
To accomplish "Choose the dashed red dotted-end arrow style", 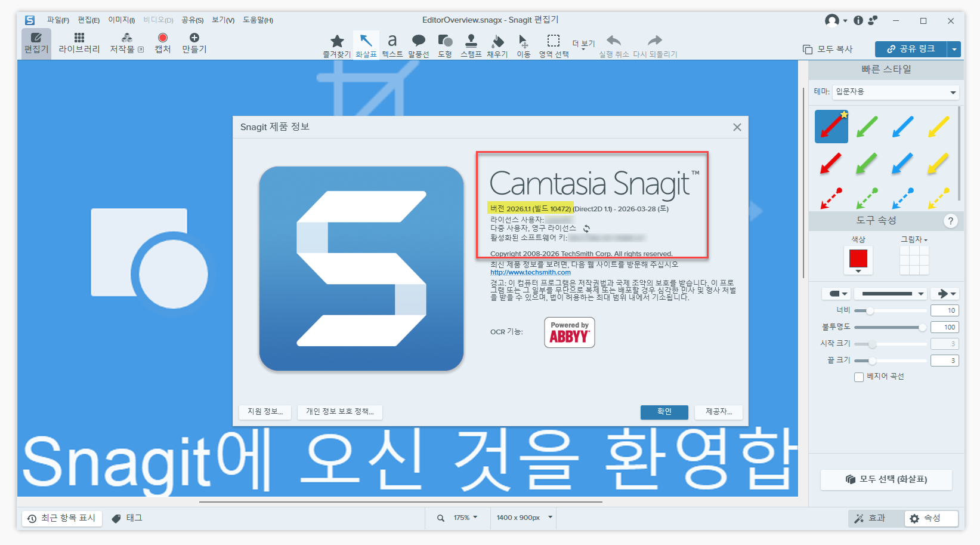I will coord(831,199).
